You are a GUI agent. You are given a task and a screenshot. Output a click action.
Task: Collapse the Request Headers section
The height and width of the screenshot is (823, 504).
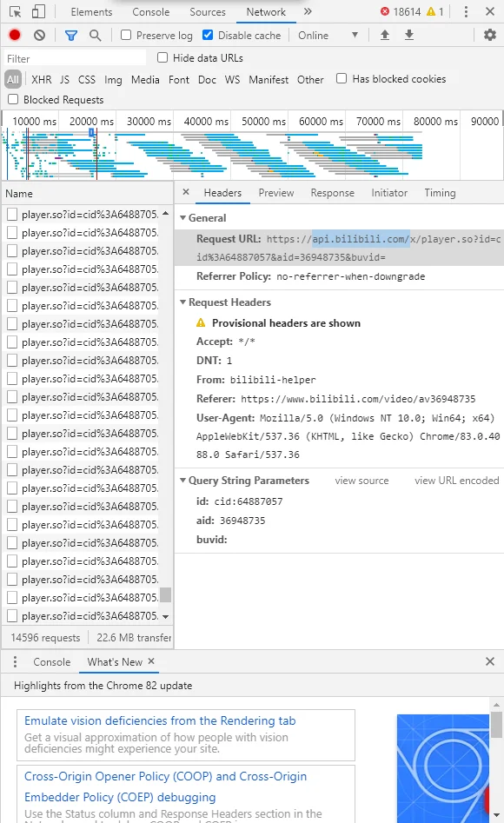pyautogui.click(x=182, y=302)
